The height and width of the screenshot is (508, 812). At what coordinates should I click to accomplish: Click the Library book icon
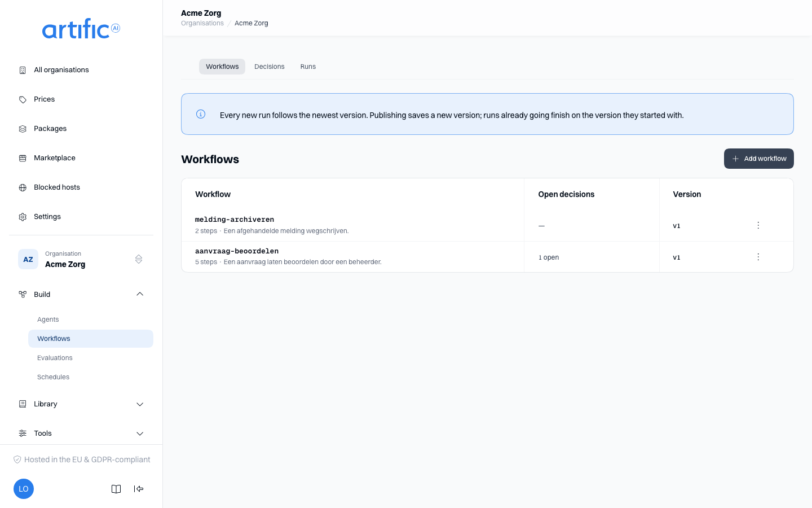pos(23,404)
